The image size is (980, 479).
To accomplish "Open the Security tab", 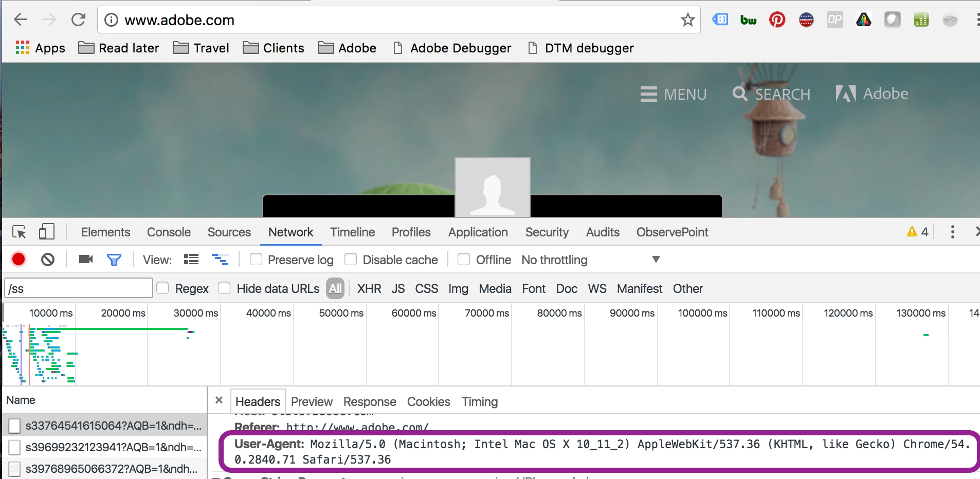I will [x=547, y=232].
